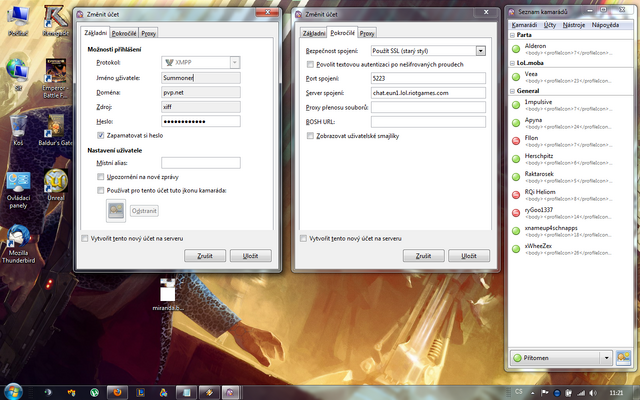Screen dimensions: 640x400
Task: Open buddy icon selector beside status dropdown
Action: (623, 358)
